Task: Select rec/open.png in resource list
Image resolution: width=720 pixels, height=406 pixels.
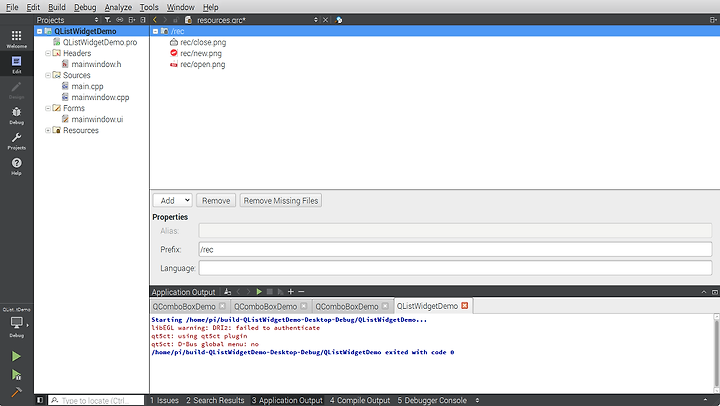Action: pyautogui.click(x=202, y=64)
